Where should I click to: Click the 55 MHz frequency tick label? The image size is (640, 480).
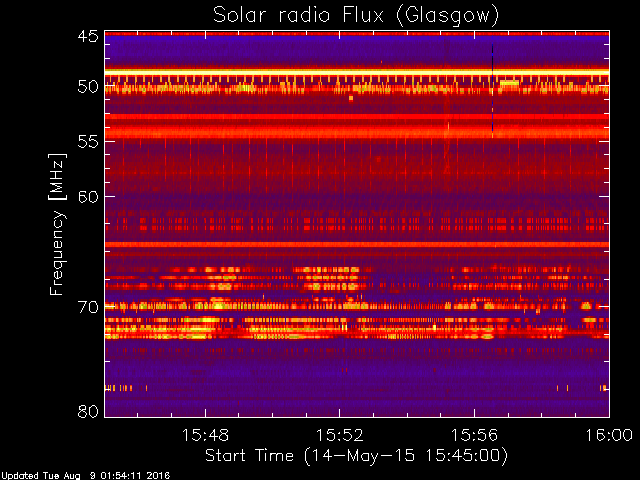coord(88,142)
